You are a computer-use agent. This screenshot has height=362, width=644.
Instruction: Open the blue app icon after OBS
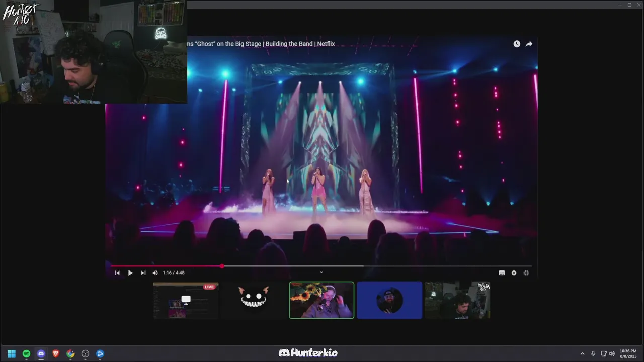(x=100, y=353)
